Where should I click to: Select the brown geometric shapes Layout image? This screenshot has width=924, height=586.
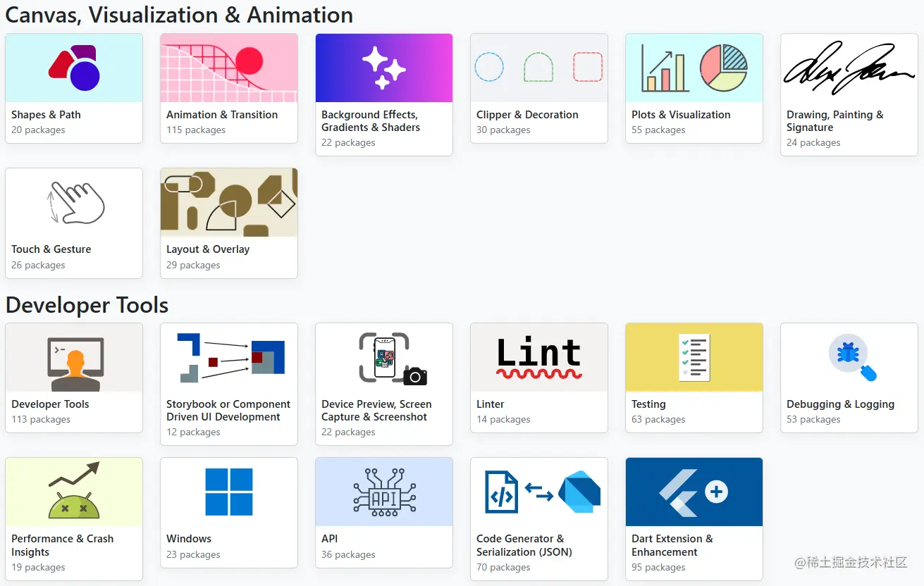(229, 202)
